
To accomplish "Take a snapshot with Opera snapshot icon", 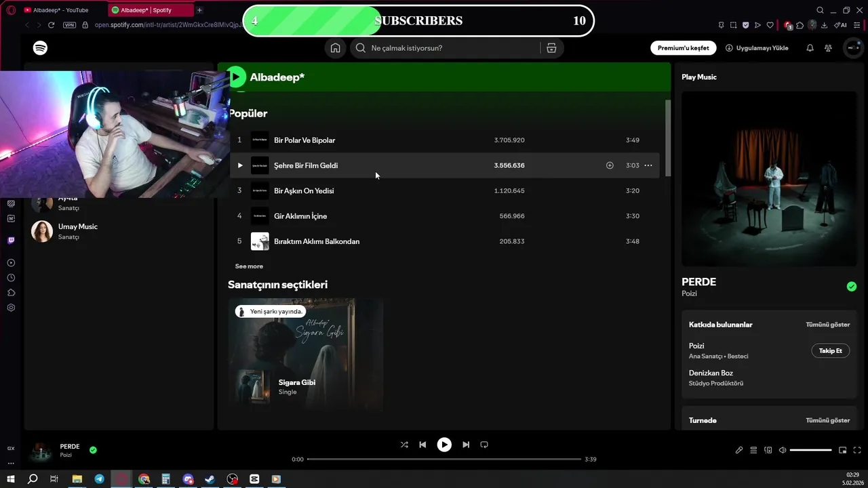I will click(x=733, y=25).
